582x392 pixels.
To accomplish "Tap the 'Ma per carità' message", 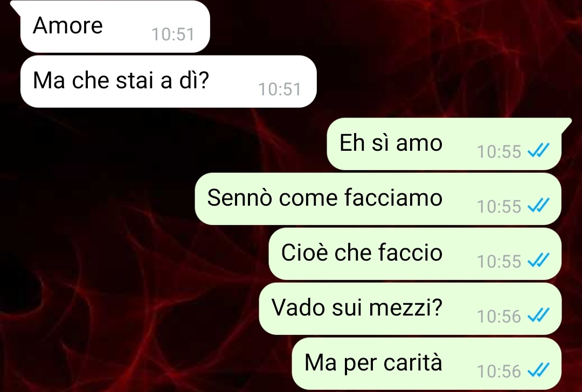I will [x=426, y=363].
